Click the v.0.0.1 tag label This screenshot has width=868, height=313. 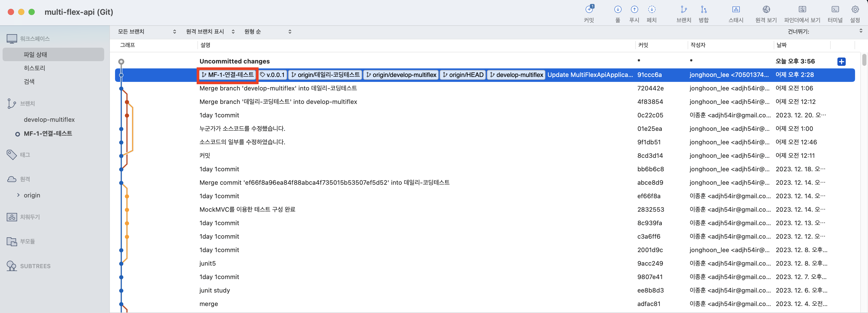coord(273,75)
